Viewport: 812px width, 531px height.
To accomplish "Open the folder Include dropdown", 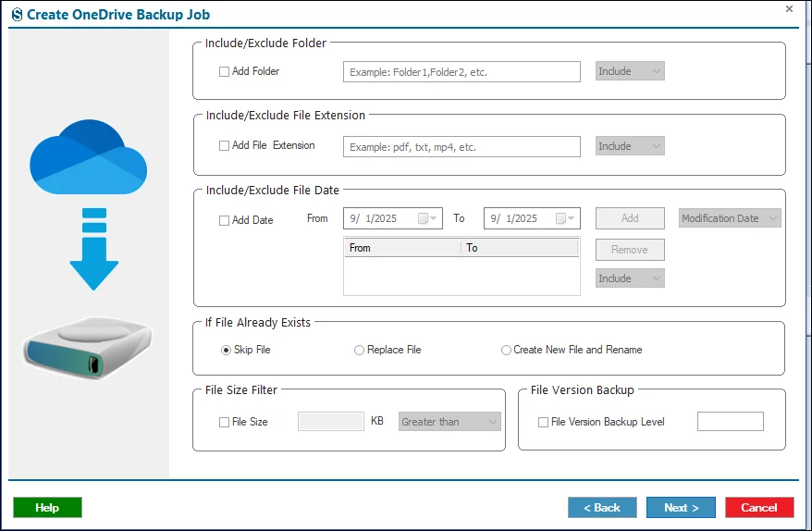I will coord(630,71).
